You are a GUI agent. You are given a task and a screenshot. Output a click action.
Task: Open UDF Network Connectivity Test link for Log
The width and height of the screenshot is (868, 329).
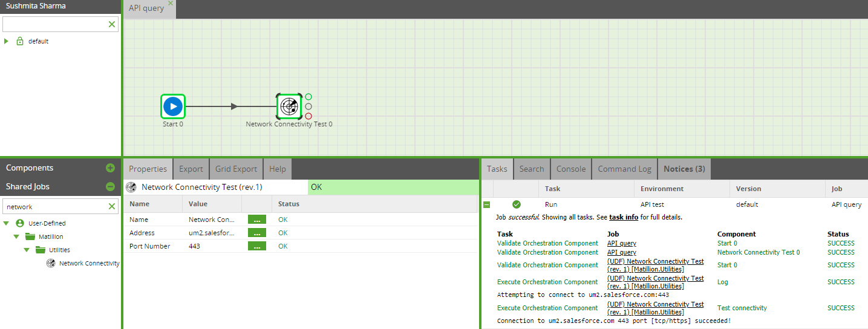click(656, 282)
